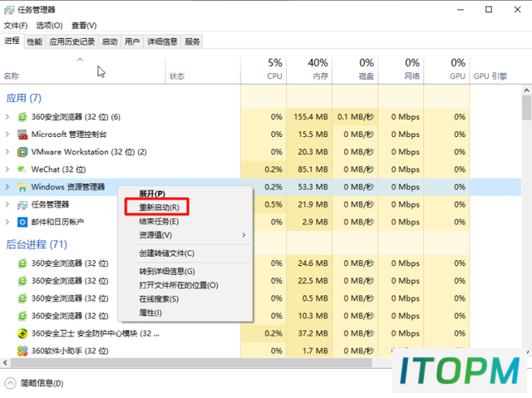
Task: Open the 选项(O) menu
Action: 49,26
